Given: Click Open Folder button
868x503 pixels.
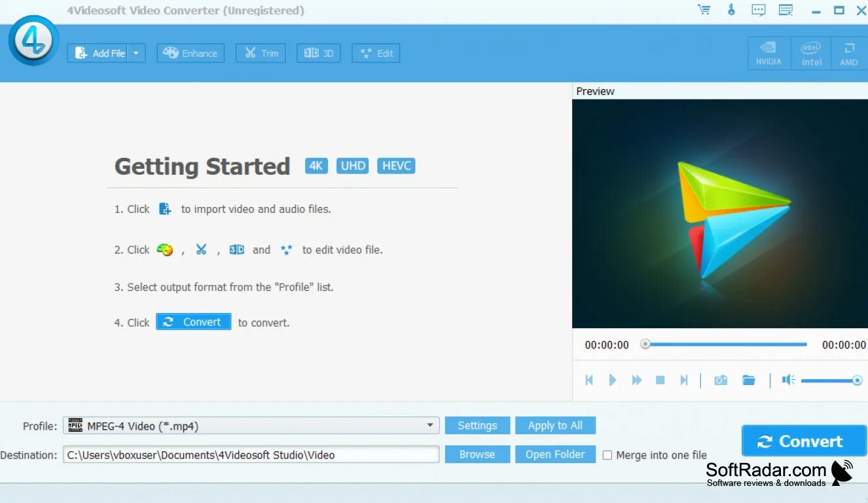Looking at the screenshot, I should 555,455.
